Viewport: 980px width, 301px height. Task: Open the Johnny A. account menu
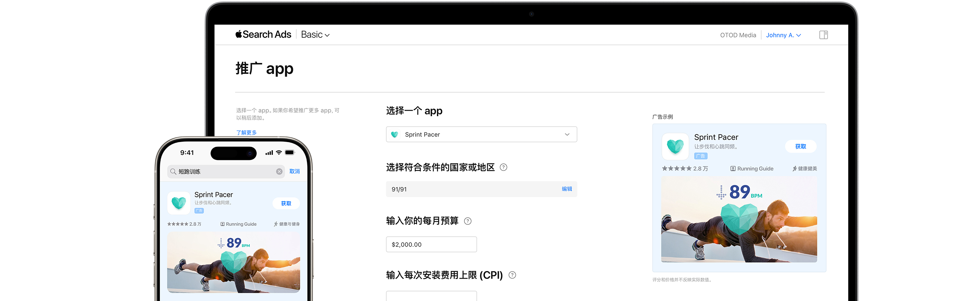tap(783, 35)
